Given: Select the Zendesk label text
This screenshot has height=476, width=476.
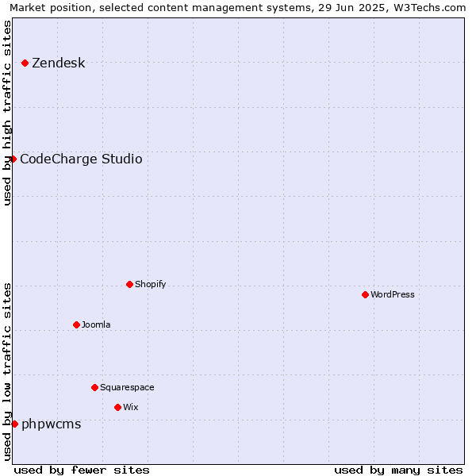Looking at the screenshot, I should [59, 63].
